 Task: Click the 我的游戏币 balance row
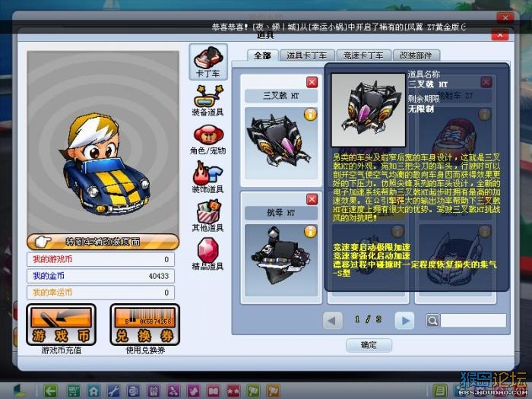click(x=100, y=259)
